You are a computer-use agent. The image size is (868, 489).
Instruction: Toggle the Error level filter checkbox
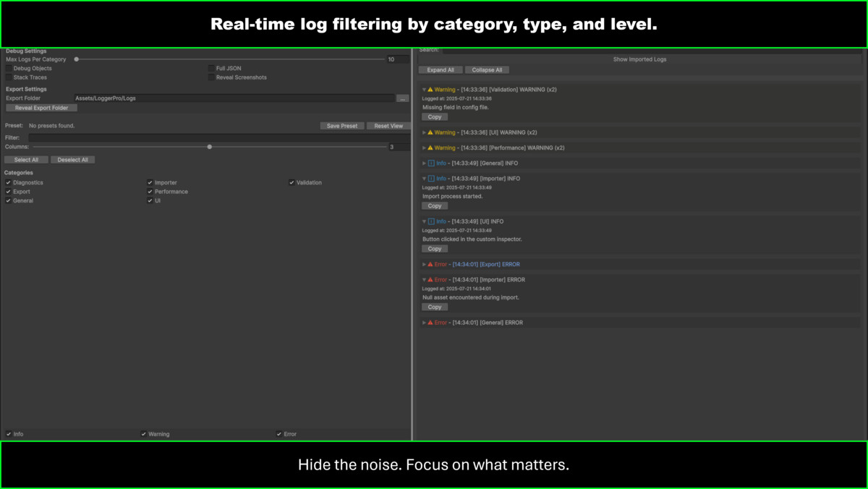[279, 434]
